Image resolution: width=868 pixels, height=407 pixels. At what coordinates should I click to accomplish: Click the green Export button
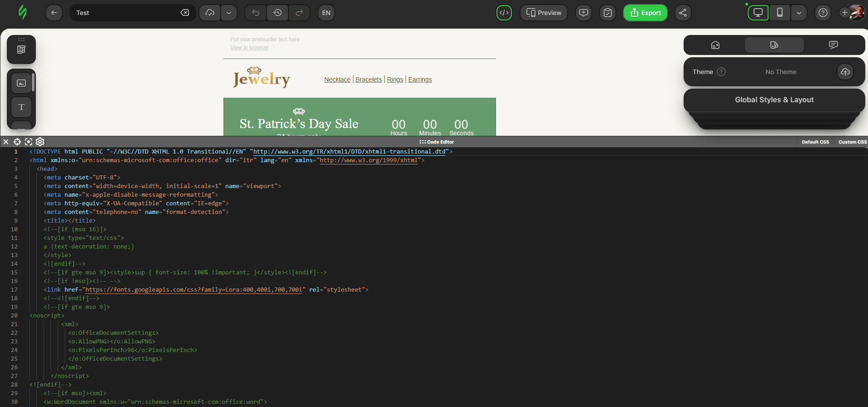[645, 13]
